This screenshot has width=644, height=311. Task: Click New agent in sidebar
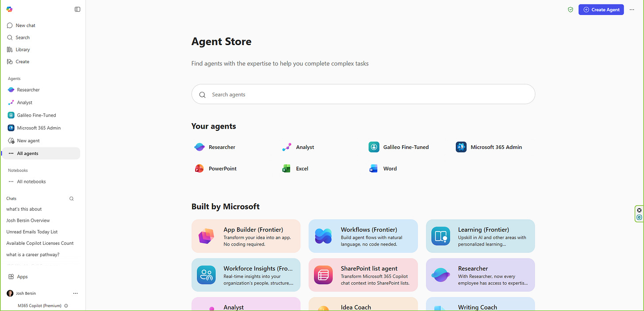pyautogui.click(x=24, y=140)
